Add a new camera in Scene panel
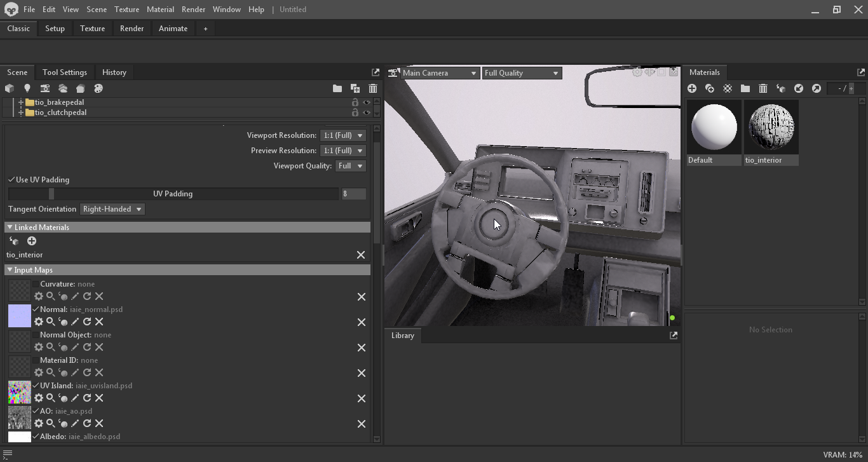Viewport: 868px width, 462px height. 45,88
